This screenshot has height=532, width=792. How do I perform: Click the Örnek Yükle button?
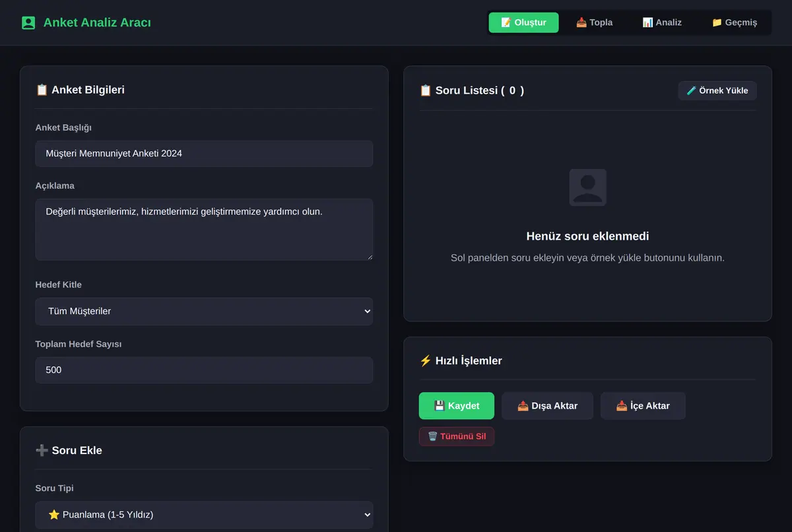point(717,90)
